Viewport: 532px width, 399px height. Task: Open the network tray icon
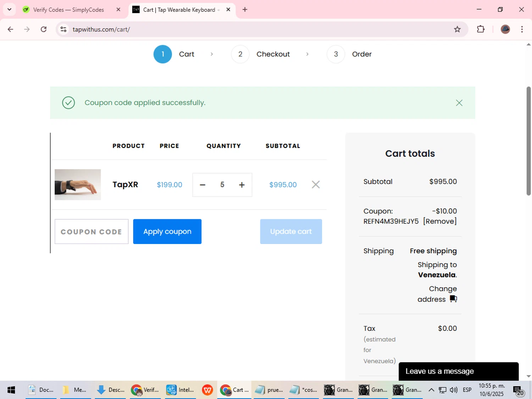coord(443,390)
